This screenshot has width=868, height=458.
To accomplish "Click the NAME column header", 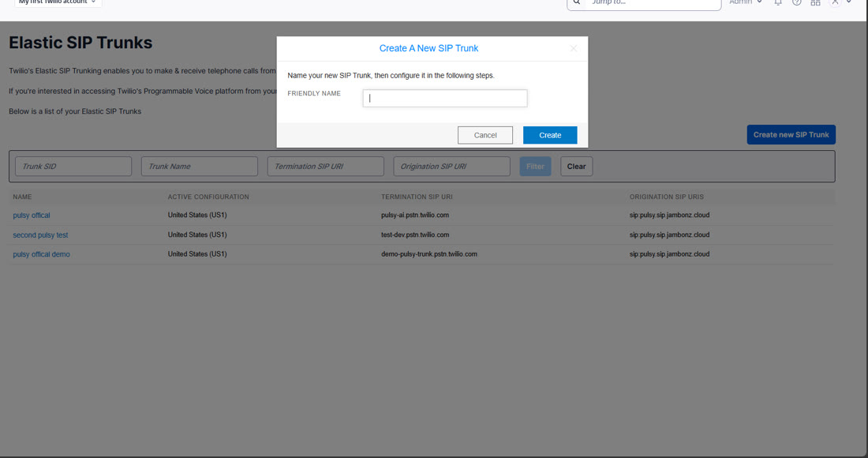I will pos(22,197).
